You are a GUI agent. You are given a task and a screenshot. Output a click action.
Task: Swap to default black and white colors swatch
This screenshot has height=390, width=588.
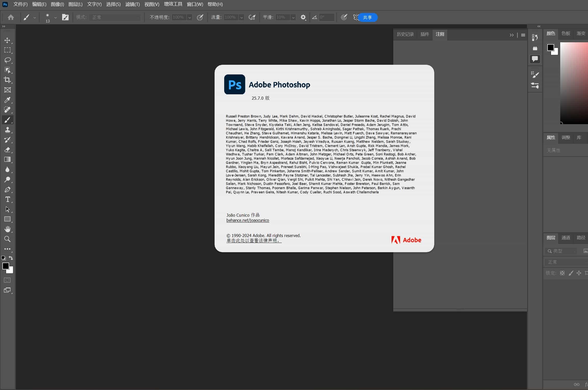click(4, 258)
